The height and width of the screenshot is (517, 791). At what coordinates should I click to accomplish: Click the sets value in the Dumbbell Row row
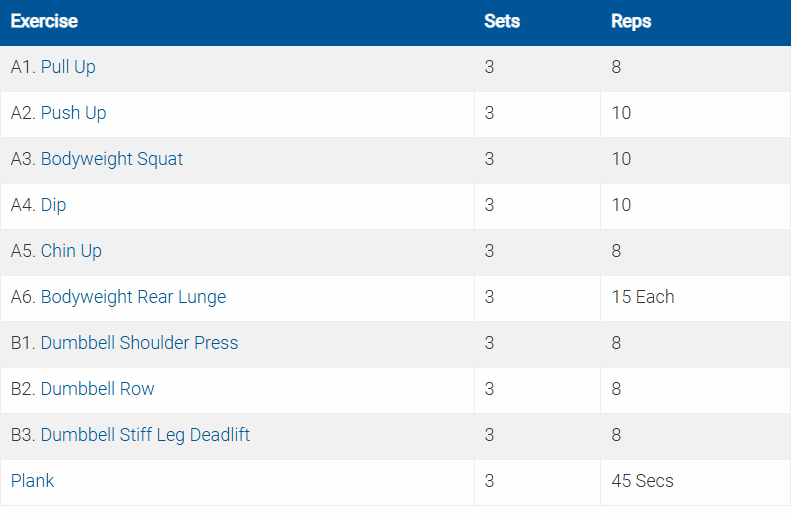pos(489,389)
